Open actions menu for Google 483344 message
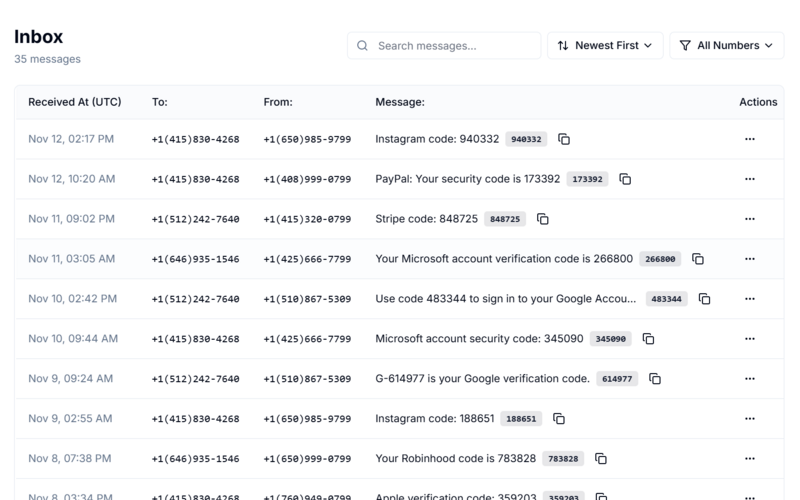The image size is (800, 500). click(749, 299)
